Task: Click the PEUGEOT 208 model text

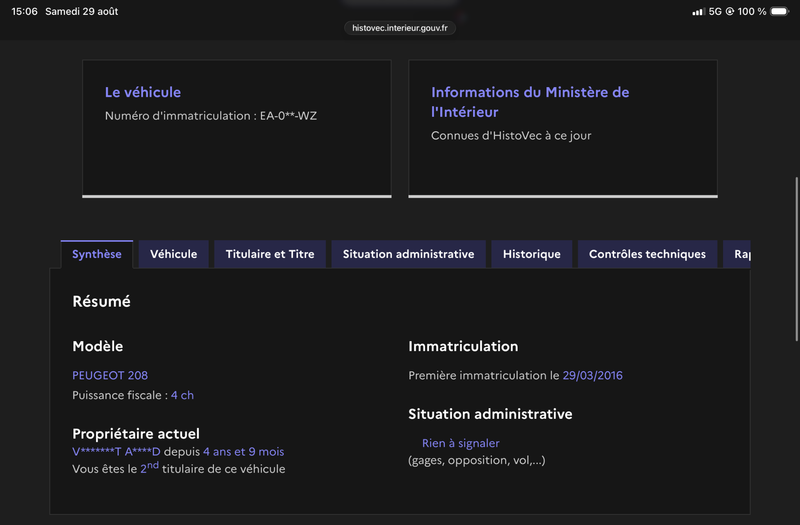Action: click(110, 376)
